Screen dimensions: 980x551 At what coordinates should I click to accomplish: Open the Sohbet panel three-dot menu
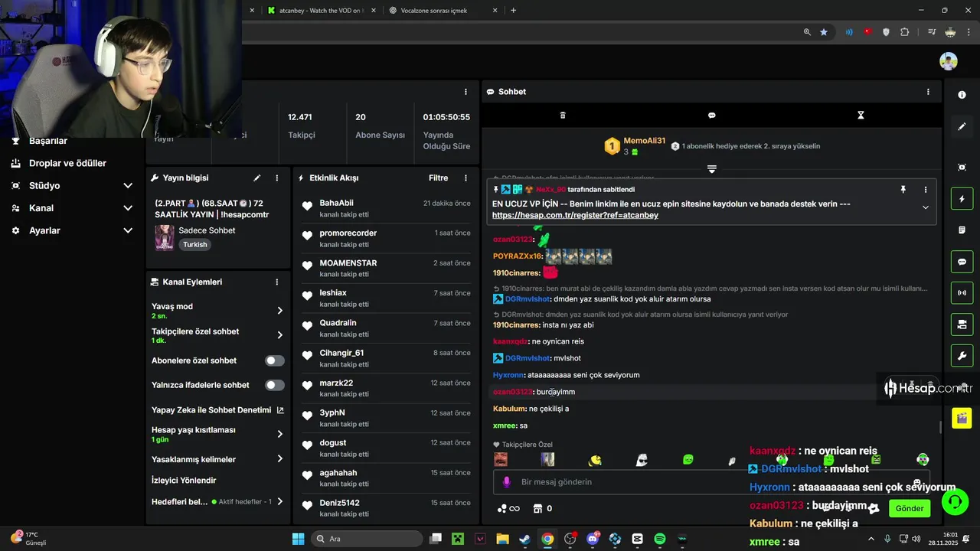pyautogui.click(x=928, y=92)
